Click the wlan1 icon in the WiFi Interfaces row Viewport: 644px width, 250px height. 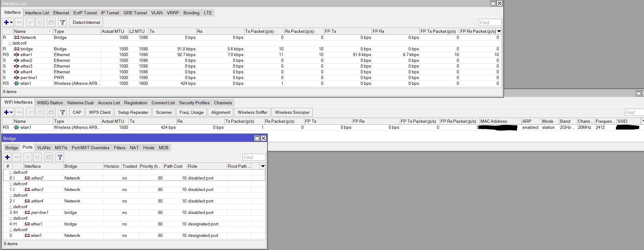[17, 127]
